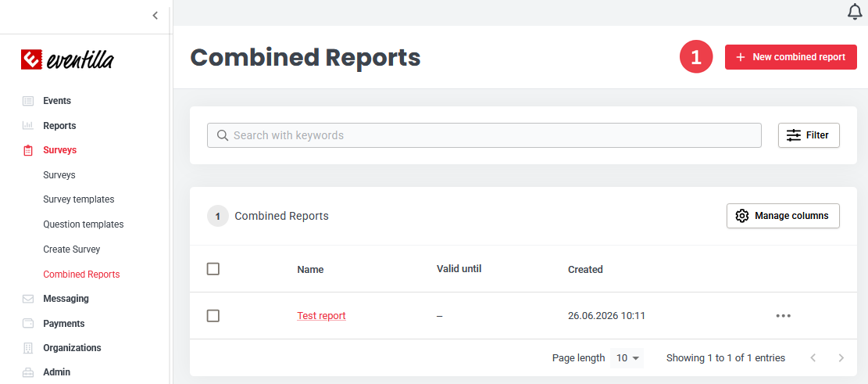Click the date 26.06.2026 10:11
868x384 pixels.
click(607, 316)
